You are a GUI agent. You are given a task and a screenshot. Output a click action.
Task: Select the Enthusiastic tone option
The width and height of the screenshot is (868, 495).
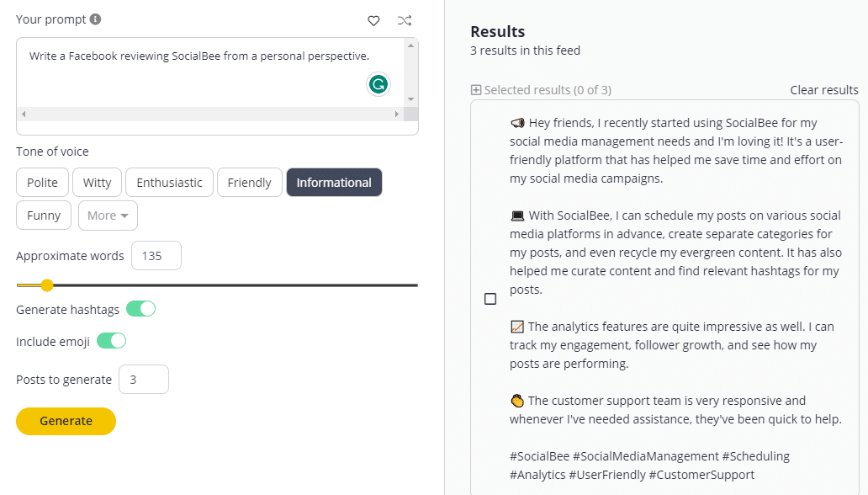point(169,182)
